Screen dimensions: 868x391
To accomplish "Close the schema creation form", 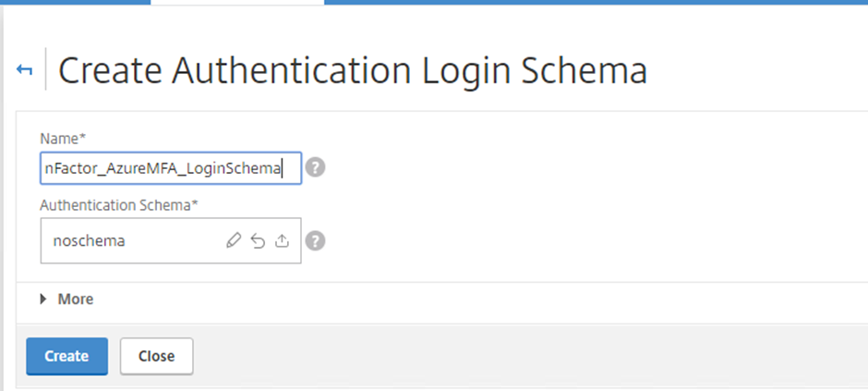I will [x=157, y=356].
